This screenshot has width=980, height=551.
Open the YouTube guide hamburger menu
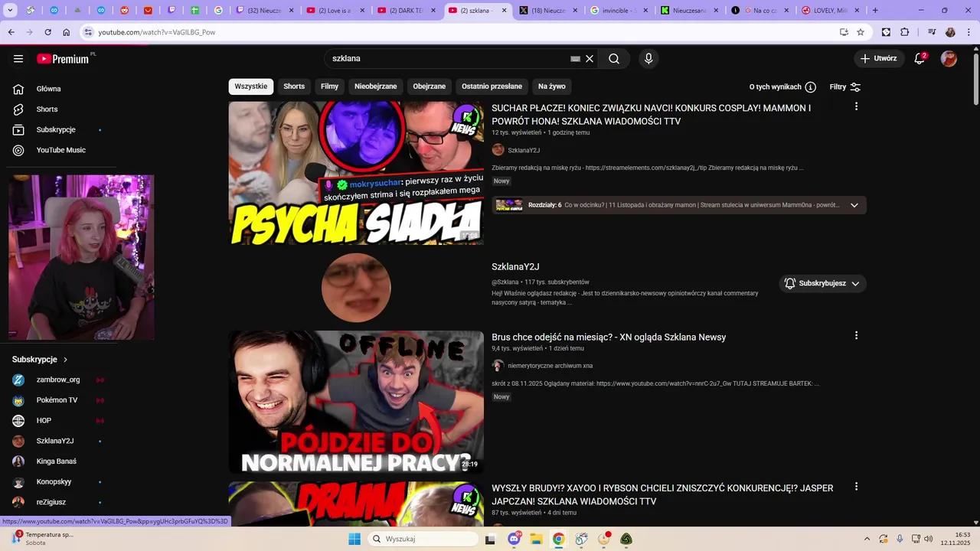pos(18,59)
